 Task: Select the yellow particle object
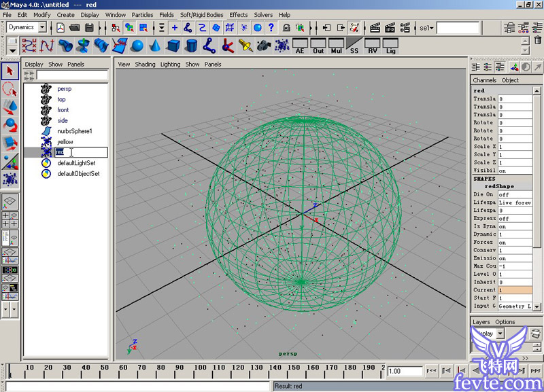(65, 142)
